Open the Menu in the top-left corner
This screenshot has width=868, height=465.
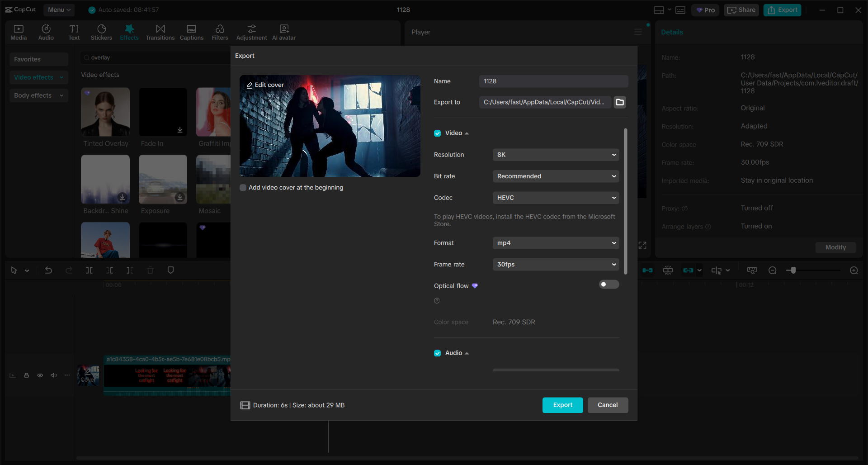coord(59,9)
